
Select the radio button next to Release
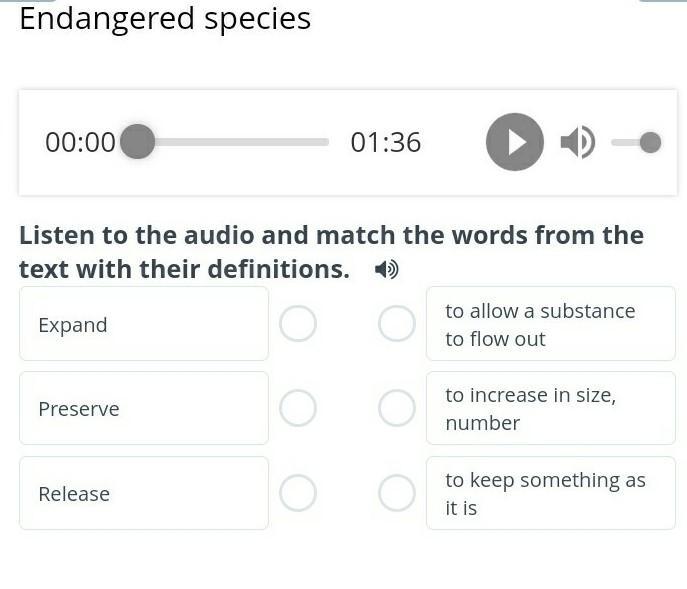(x=298, y=493)
